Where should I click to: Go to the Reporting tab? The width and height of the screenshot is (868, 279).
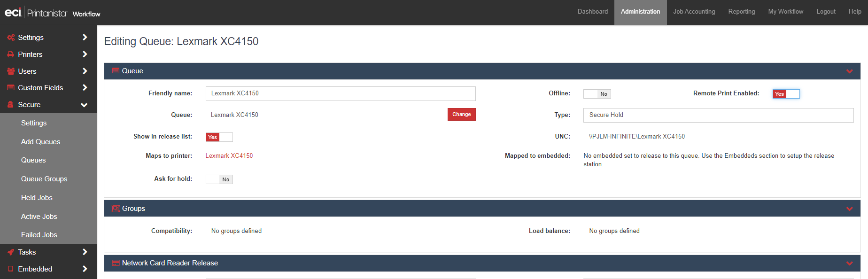click(x=741, y=12)
